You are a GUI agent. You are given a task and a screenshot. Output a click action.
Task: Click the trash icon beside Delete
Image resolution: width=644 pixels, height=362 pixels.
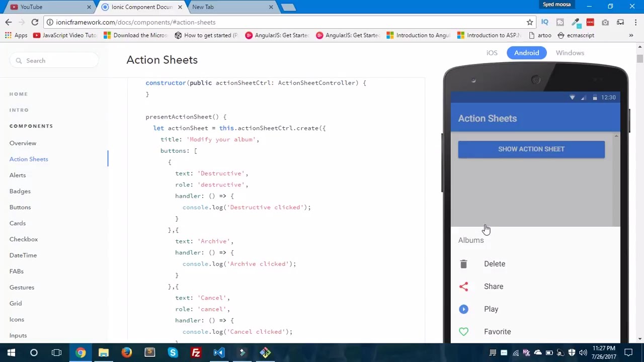coord(463,264)
